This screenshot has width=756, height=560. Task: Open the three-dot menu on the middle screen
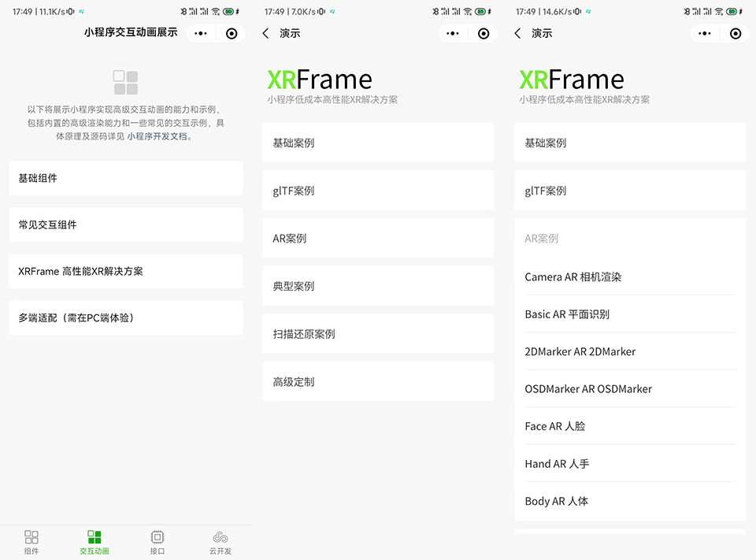(x=453, y=33)
